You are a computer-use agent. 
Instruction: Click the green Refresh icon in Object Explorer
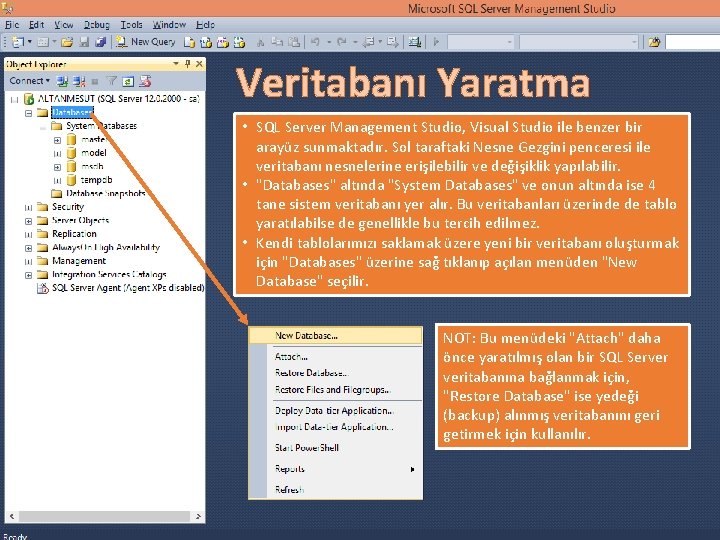128,81
